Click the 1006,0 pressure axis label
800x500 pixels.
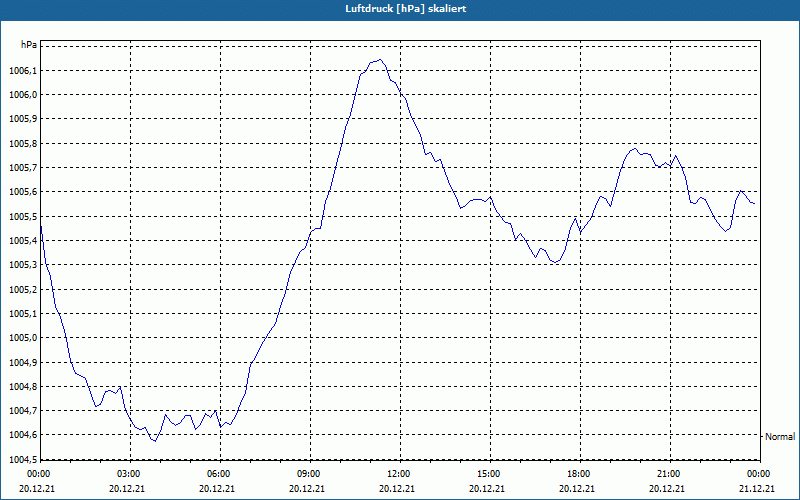(23, 95)
